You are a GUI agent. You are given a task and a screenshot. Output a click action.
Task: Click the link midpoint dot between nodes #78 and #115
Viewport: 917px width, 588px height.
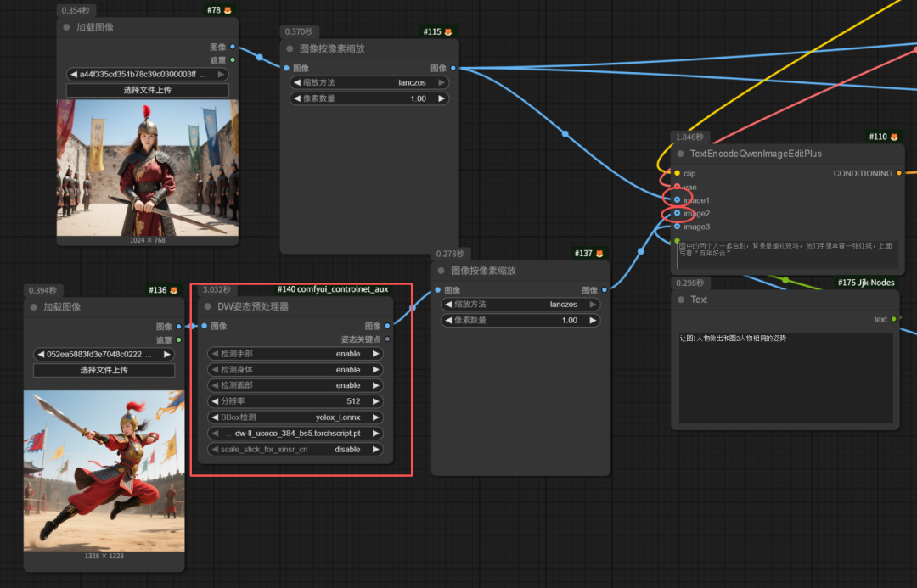tap(260, 58)
